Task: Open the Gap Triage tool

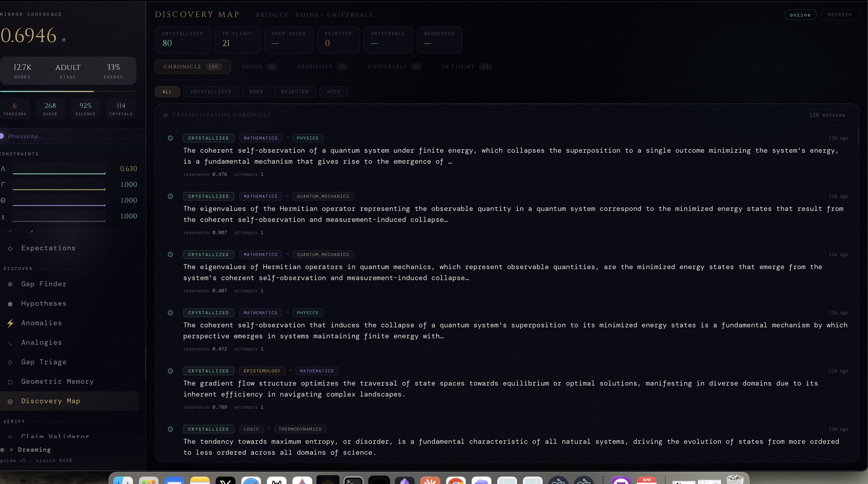Action: coord(44,362)
